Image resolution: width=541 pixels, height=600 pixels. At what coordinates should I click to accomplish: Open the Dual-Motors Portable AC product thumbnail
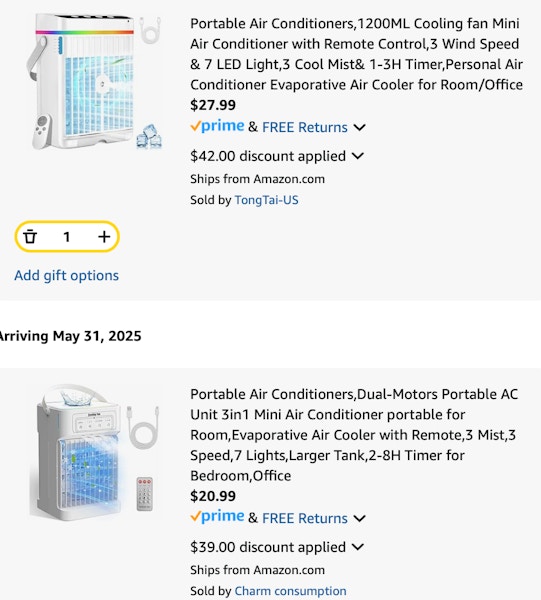[95, 453]
